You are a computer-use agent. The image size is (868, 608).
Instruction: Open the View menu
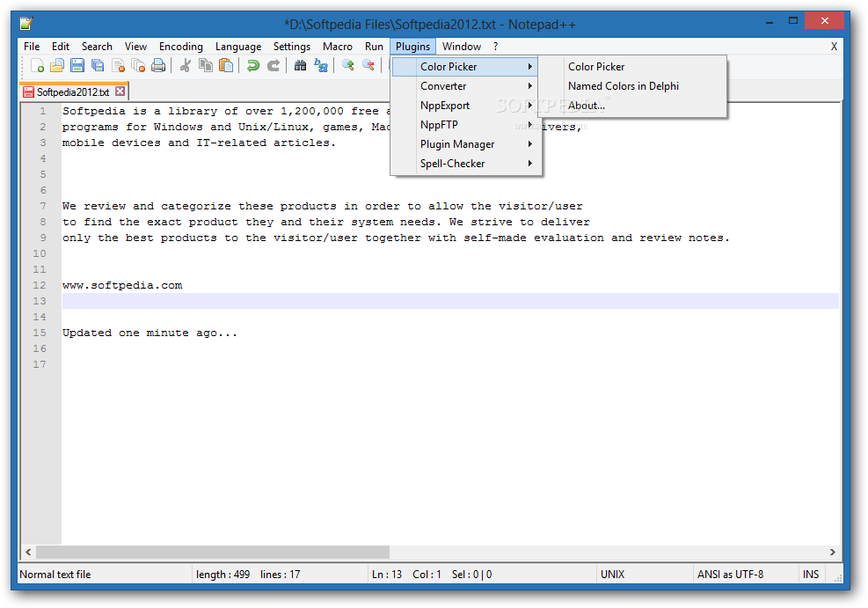135,47
